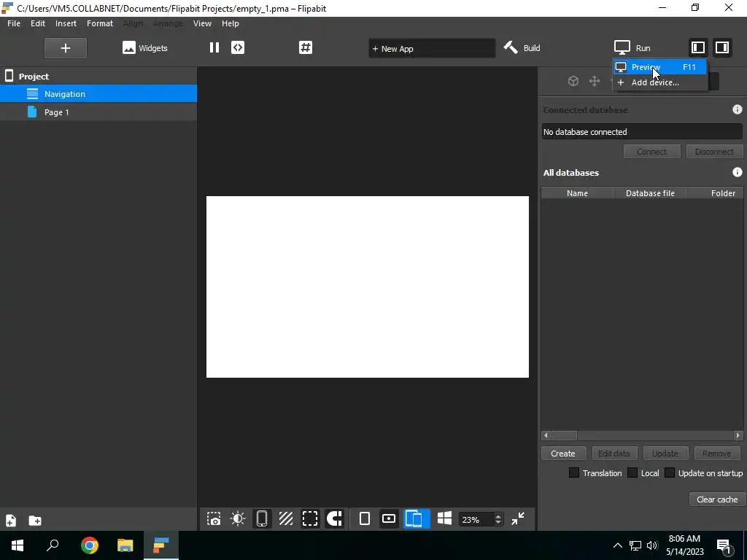The image size is (747, 560).
Task: Toggle the magnet snapping icon
Action: (334, 518)
